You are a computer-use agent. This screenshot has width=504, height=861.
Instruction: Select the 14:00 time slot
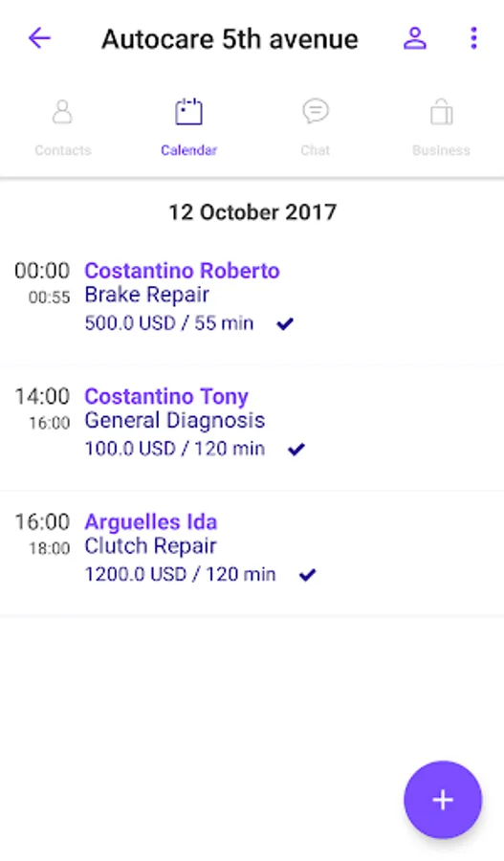(42, 396)
